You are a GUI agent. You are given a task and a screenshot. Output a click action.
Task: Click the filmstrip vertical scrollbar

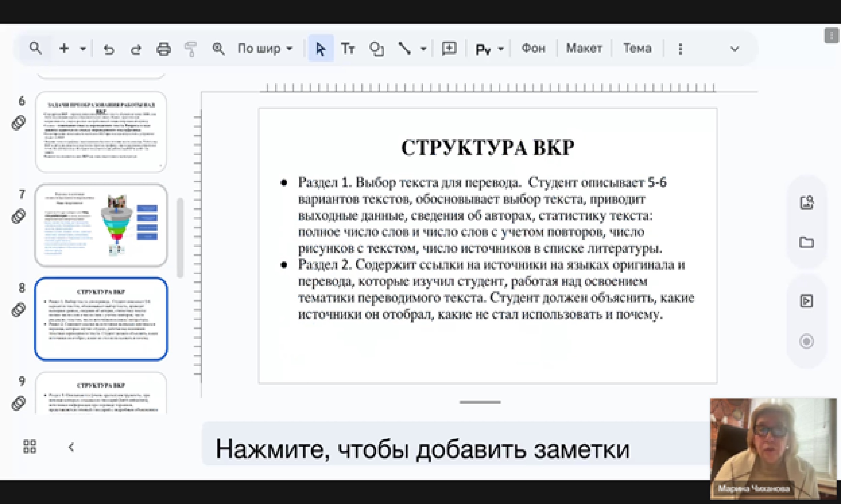pos(180,237)
